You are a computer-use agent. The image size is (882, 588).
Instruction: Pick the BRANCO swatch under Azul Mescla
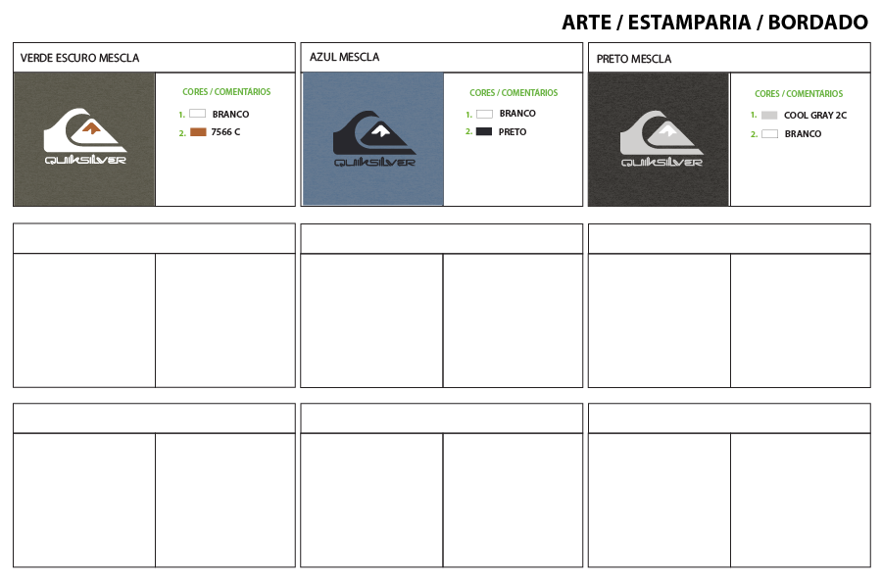coord(484,114)
